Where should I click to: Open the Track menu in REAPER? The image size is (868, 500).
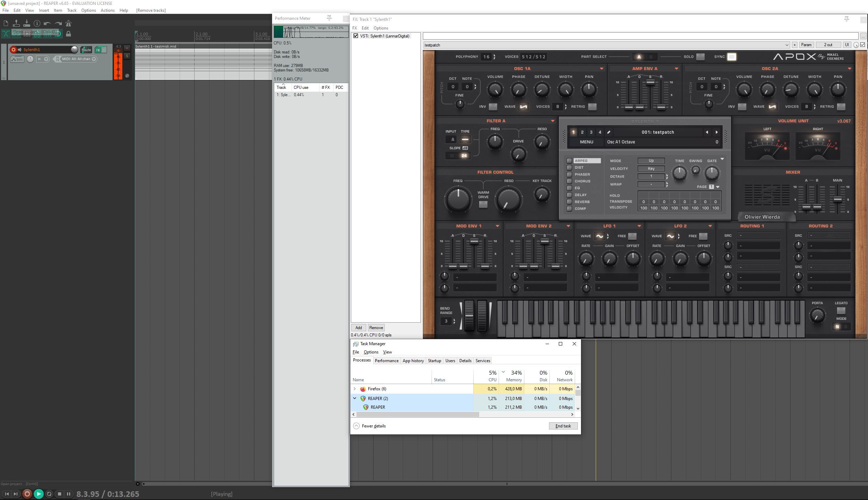pos(72,10)
